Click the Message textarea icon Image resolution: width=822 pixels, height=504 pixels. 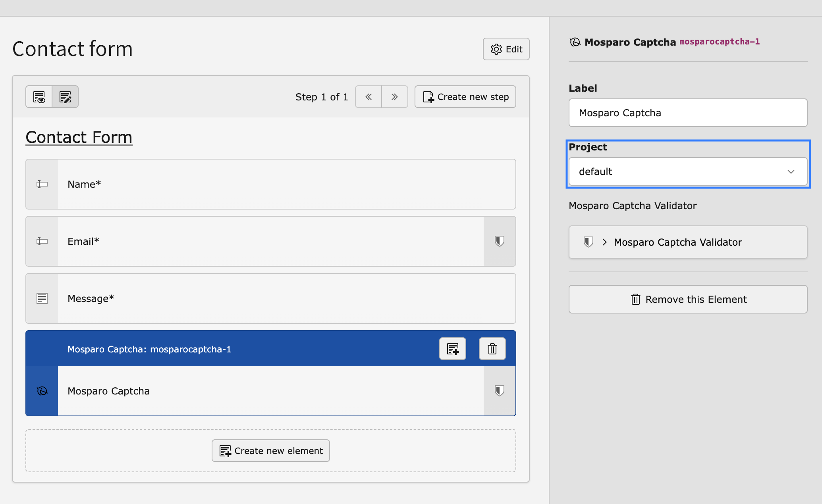tap(41, 298)
